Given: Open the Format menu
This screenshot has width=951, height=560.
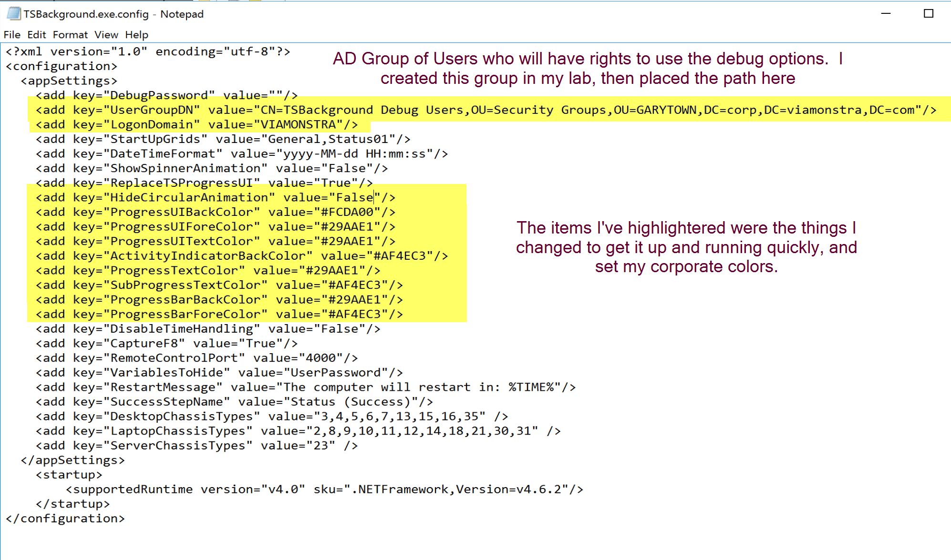Looking at the screenshot, I should click(70, 35).
